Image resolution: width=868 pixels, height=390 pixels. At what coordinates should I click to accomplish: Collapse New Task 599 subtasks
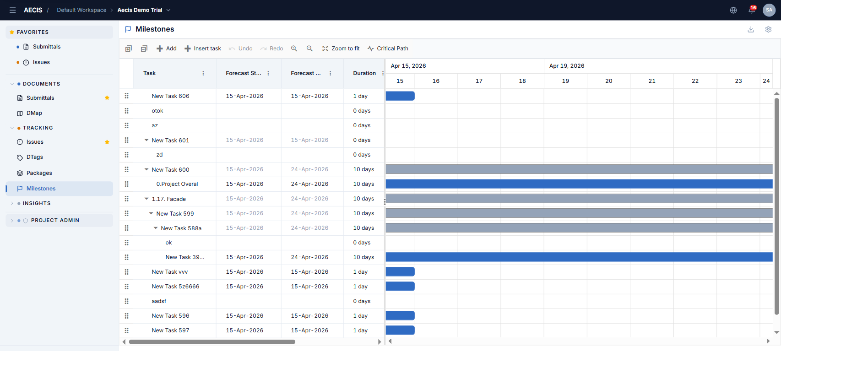[x=151, y=213]
